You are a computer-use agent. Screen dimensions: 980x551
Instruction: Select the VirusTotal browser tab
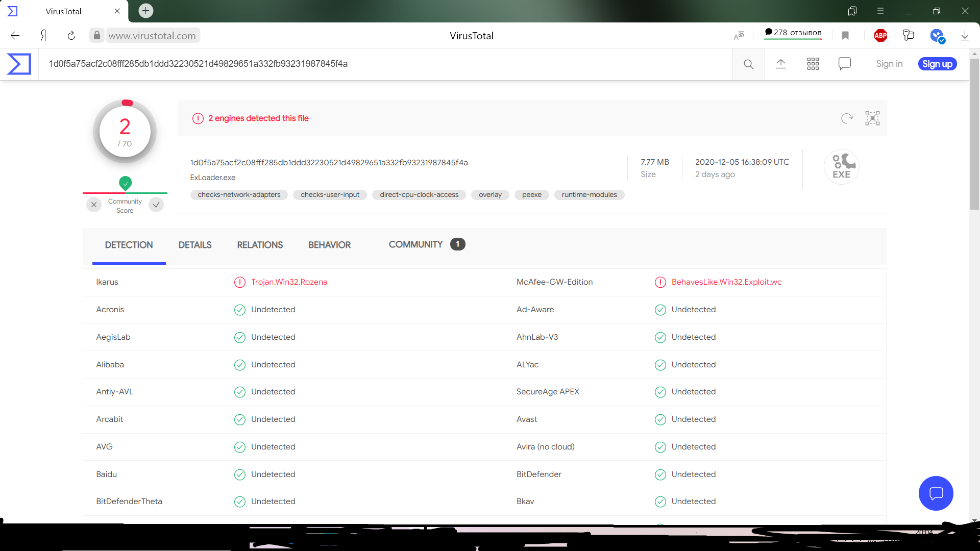click(x=64, y=11)
